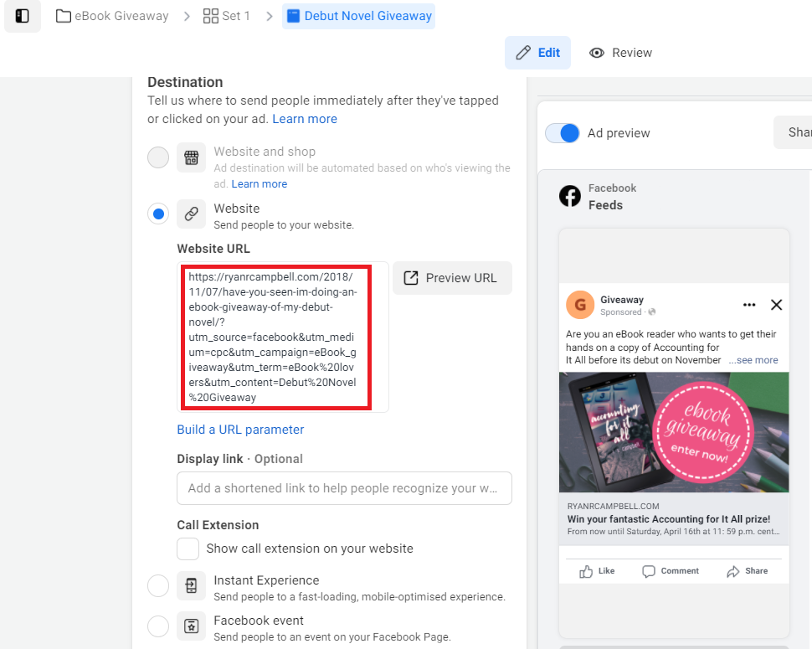This screenshot has height=649, width=812.
Task: Open the eBook Giveaway campaign breadcrumb
Action: 112,16
